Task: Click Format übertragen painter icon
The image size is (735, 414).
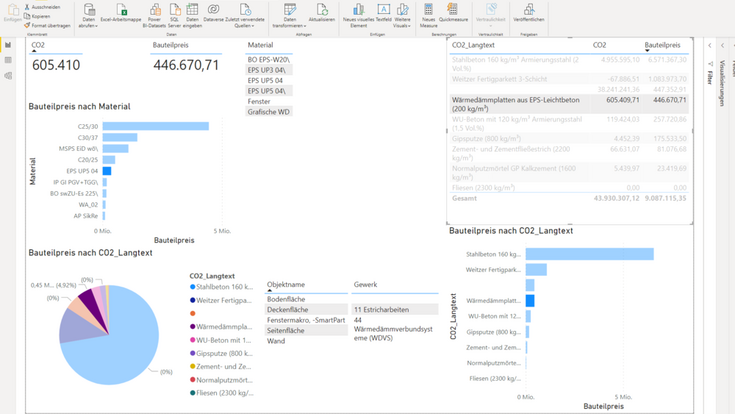Action: click(27, 25)
